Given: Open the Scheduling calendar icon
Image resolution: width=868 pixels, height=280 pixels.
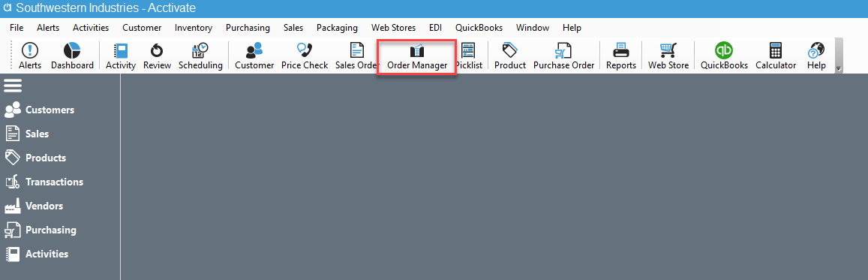Looking at the screenshot, I should point(200,56).
